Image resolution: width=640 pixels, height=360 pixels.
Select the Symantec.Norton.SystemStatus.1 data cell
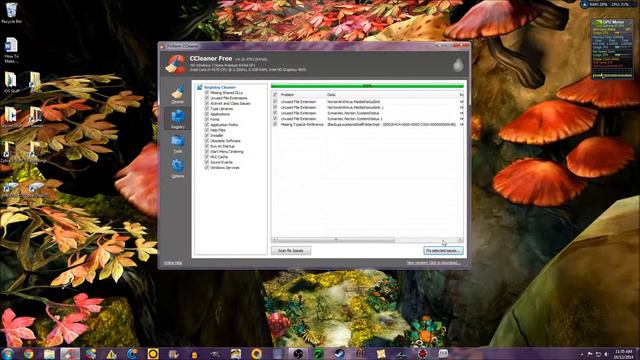coord(355,118)
